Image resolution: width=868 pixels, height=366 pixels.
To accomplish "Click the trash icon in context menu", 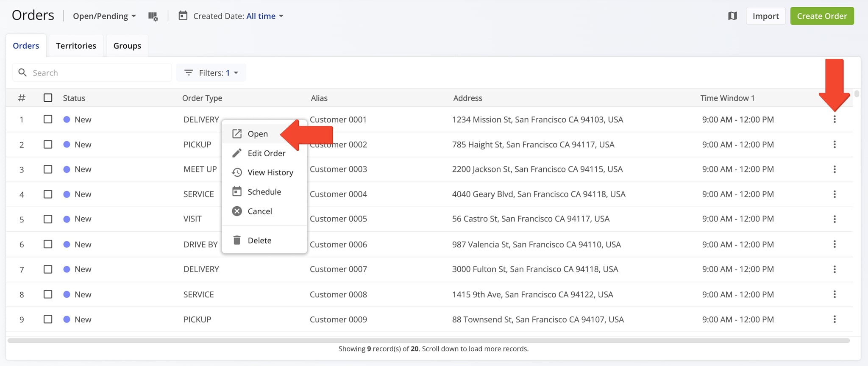I will [x=237, y=240].
